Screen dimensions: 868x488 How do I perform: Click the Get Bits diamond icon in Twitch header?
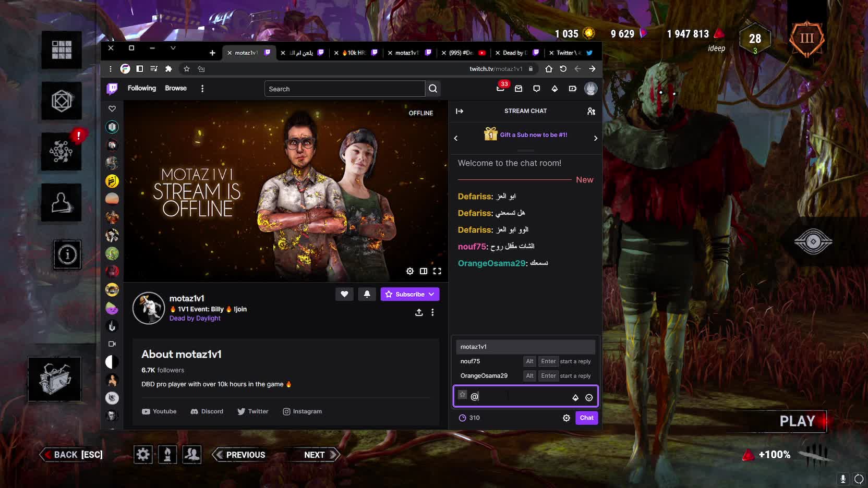[x=554, y=89]
